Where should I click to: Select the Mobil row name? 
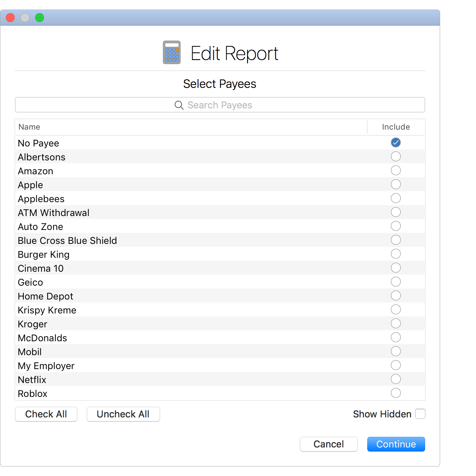click(x=30, y=352)
